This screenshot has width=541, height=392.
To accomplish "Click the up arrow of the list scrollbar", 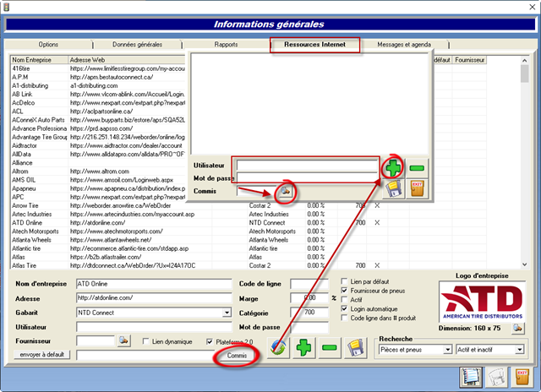I will (x=524, y=61).
